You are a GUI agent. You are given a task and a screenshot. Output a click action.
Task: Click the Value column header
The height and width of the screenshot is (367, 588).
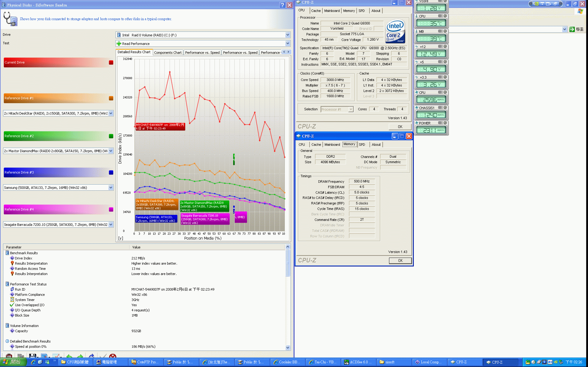(x=207, y=247)
